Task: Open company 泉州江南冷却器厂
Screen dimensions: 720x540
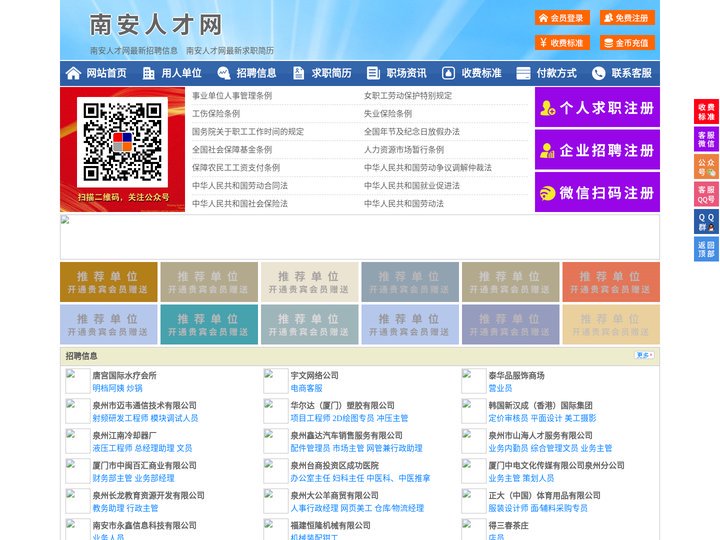Action: [124, 435]
